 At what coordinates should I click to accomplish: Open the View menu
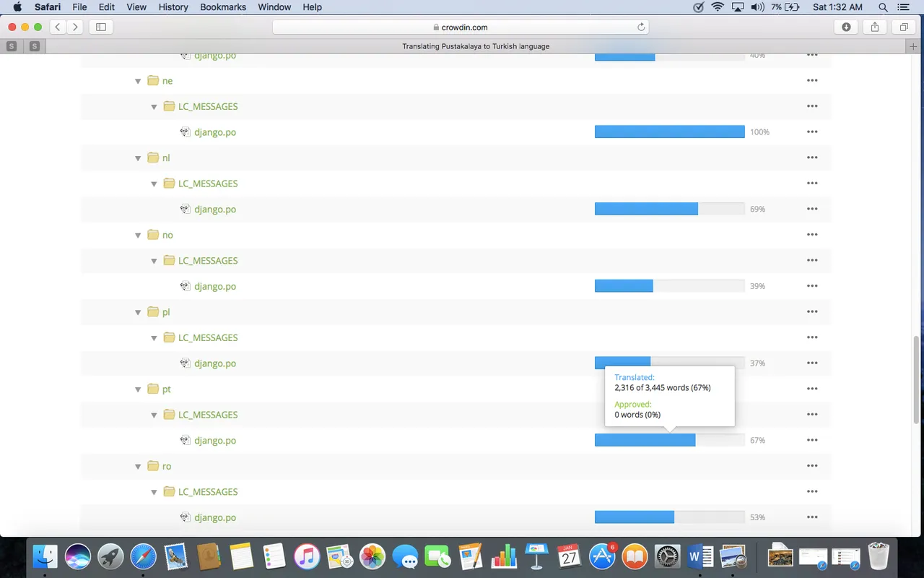pyautogui.click(x=136, y=7)
